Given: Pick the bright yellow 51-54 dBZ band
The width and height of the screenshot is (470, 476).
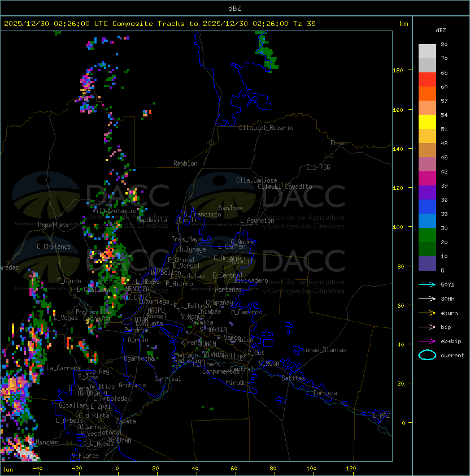Looking at the screenshot, I should click(x=427, y=122).
